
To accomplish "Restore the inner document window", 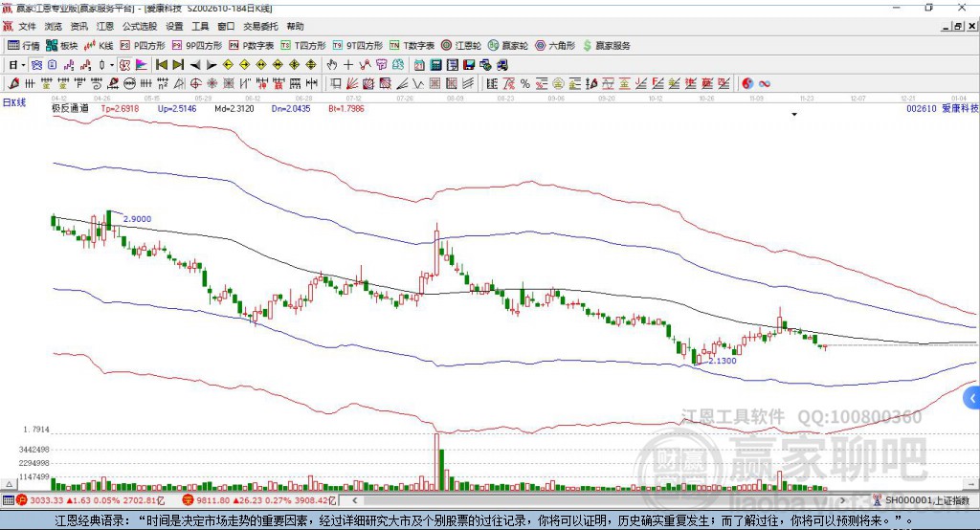I will [x=958, y=26].
